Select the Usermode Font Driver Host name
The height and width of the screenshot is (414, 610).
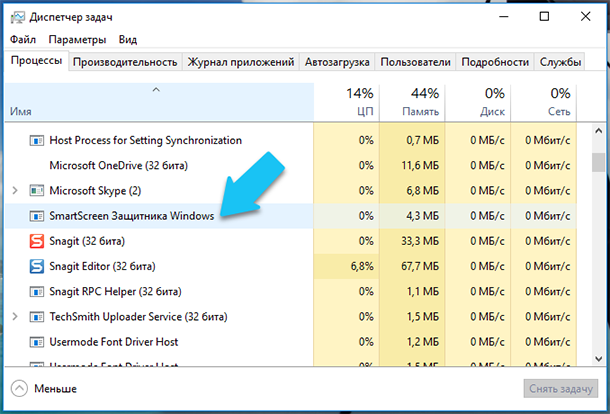tap(114, 342)
